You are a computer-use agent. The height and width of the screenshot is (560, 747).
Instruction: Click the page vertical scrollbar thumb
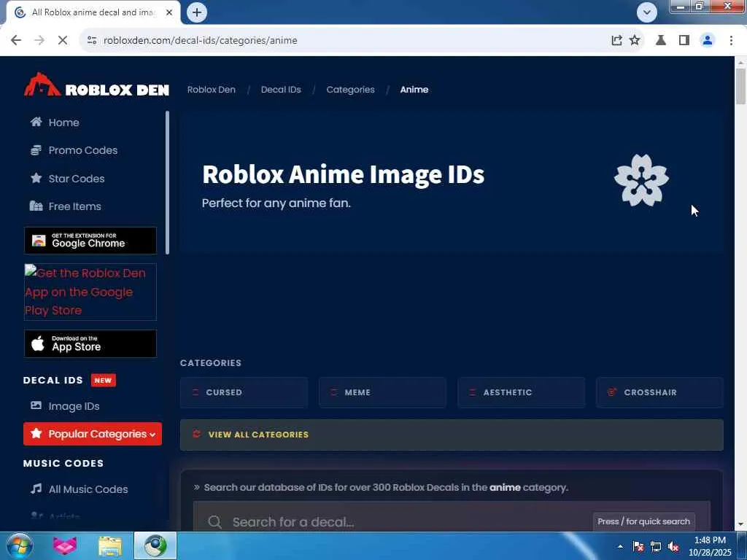740,86
